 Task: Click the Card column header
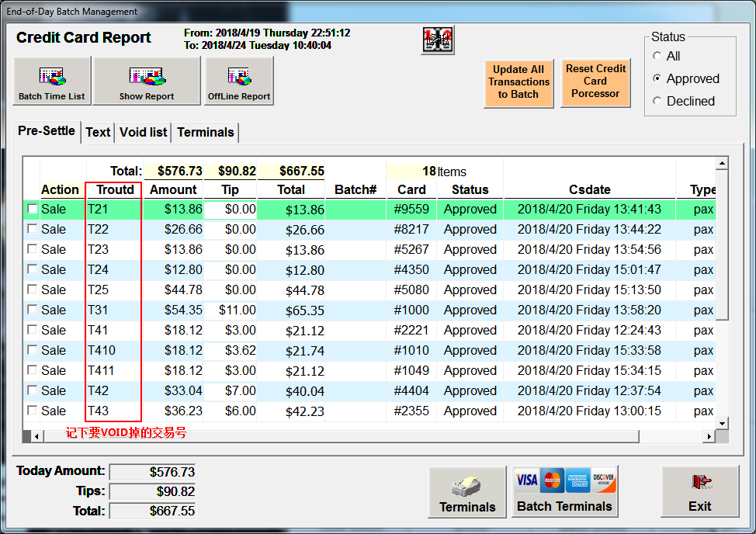pyautogui.click(x=411, y=189)
